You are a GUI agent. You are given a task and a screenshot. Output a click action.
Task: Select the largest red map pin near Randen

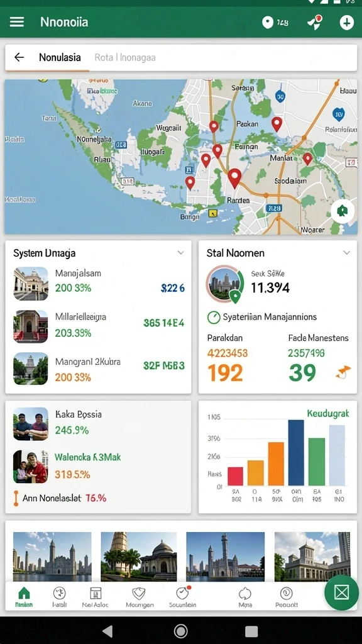[234, 178]
